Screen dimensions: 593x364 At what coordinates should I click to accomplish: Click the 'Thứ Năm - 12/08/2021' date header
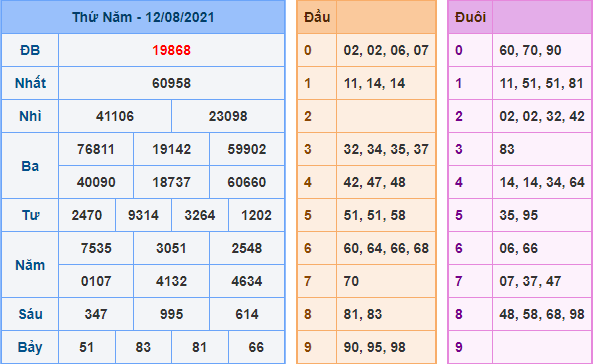click(x=143, y=17)
